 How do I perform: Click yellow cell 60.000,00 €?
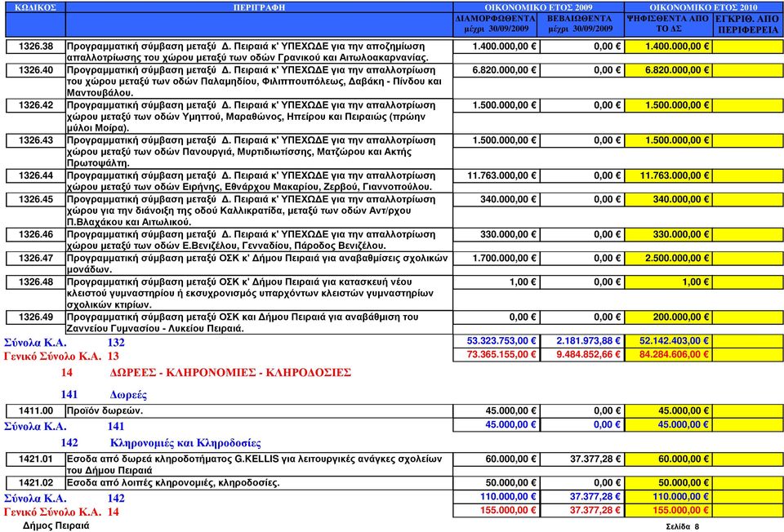pyautogui.click(x=669, y=459)
